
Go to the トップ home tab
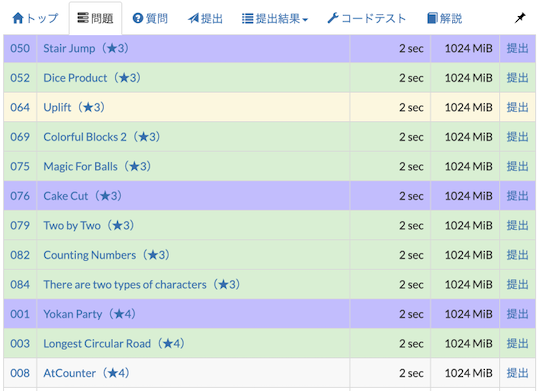click(x=35, y=18)
